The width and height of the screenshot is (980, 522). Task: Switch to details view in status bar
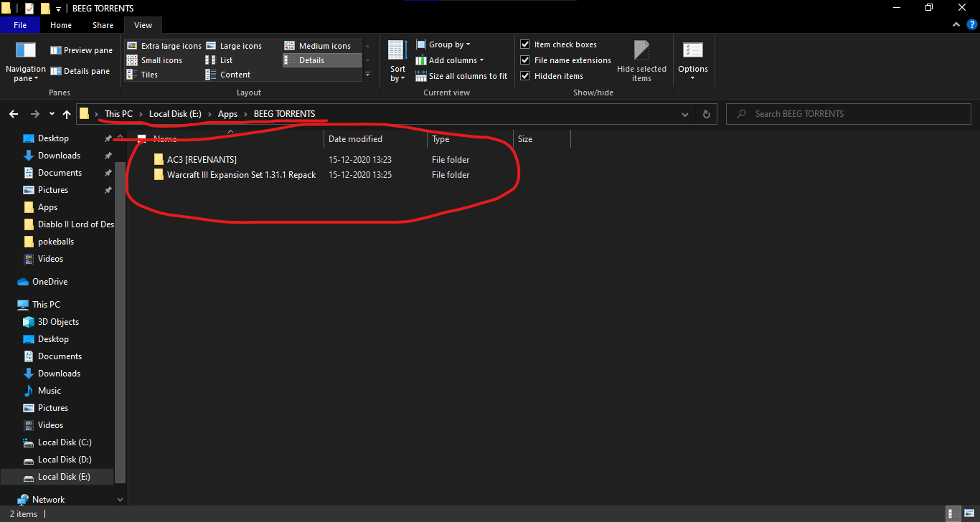click(x=953, y=513)
